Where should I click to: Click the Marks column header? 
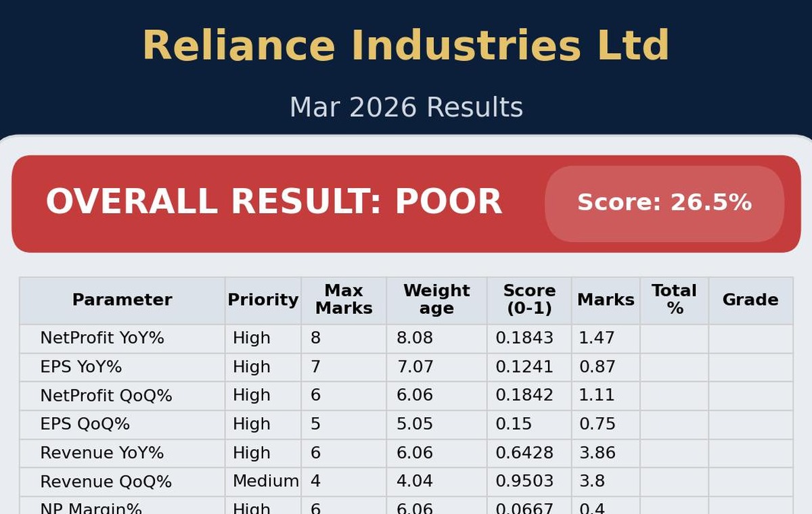click(x=606, y=300)
